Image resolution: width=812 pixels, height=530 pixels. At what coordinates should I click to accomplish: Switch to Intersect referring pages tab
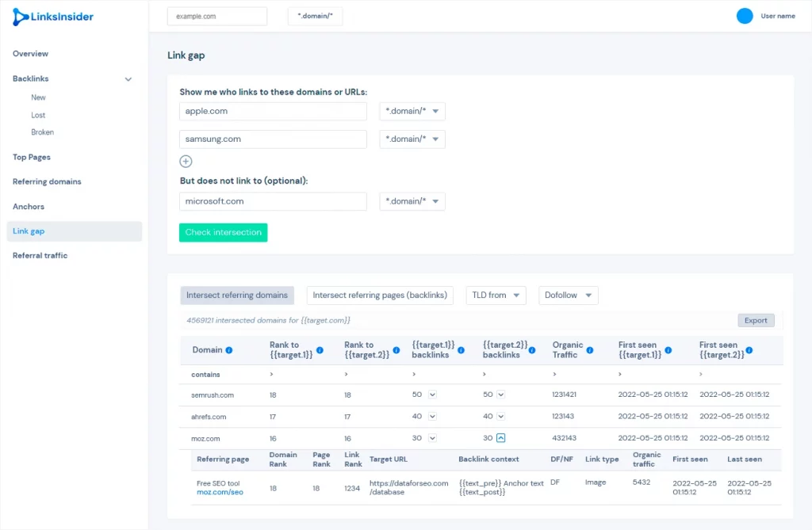pos(380,295)
